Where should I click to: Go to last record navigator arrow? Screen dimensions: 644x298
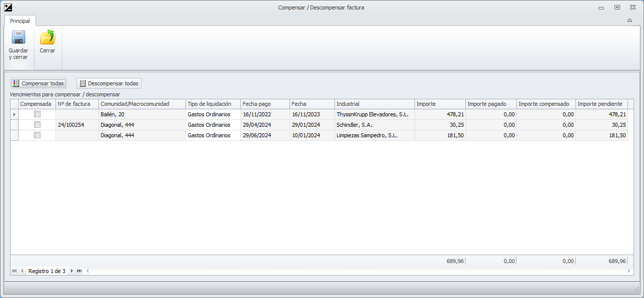pos(79,271)
